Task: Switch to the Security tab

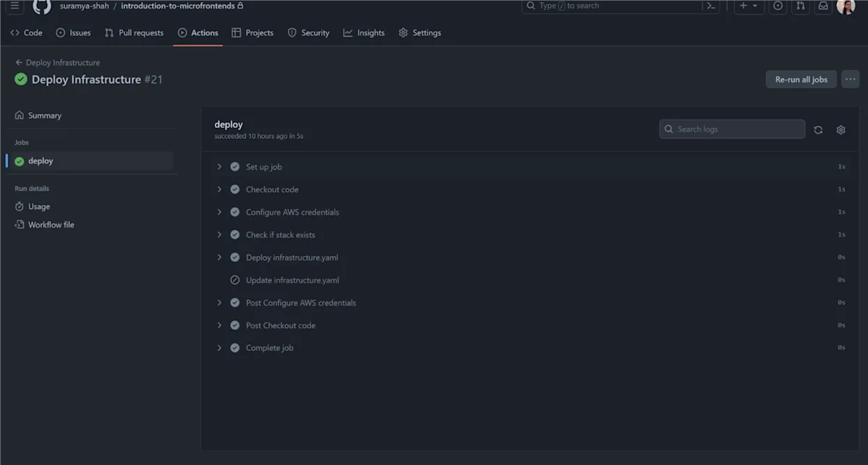Action: pos(308,33)
